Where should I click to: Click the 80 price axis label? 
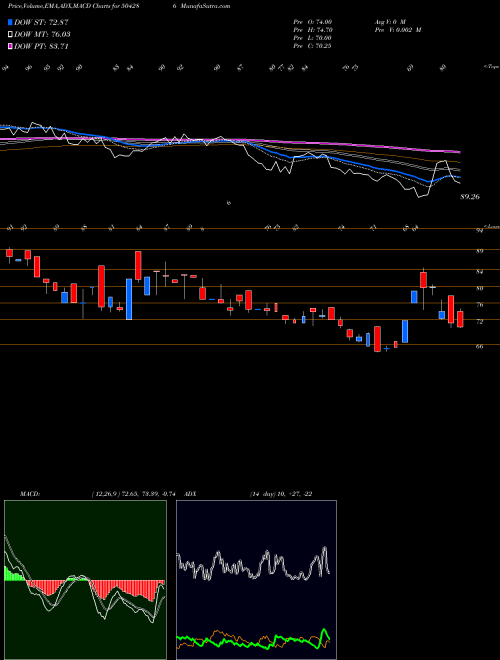480,289
